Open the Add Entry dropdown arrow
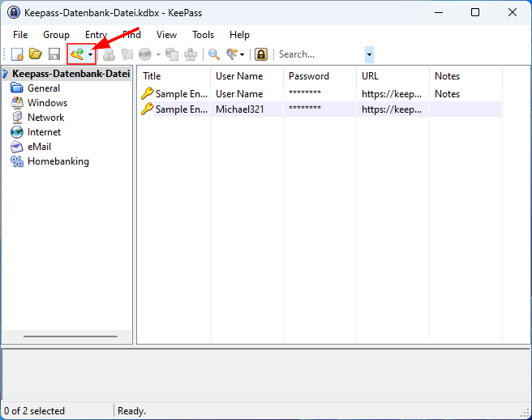Viewport: 532px width, 420px height. pos(91,54)
